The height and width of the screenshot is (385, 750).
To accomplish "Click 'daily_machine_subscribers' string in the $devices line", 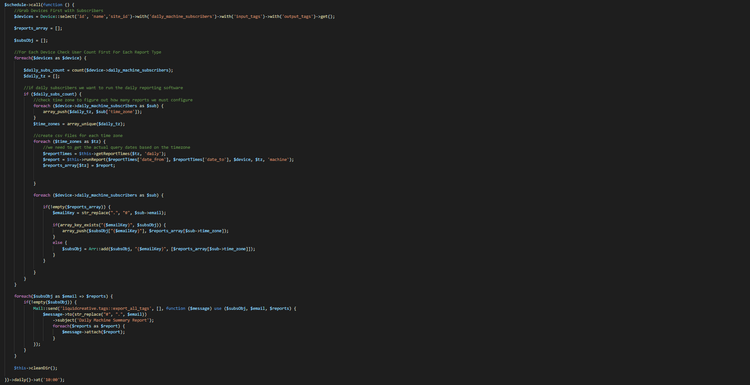I will (x=181, y=16).
